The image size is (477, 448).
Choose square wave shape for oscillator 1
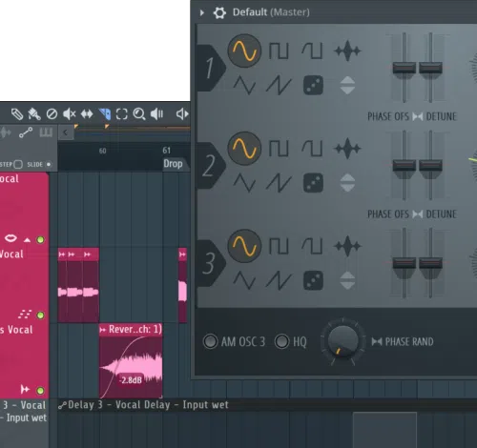[x=279, y=51]
